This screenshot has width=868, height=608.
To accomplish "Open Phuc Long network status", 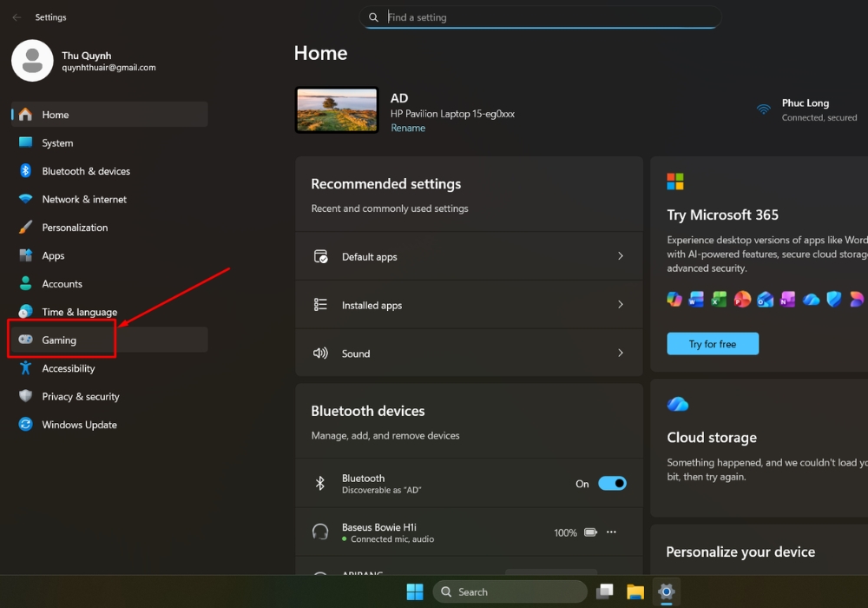I will (x=807, y=109).
